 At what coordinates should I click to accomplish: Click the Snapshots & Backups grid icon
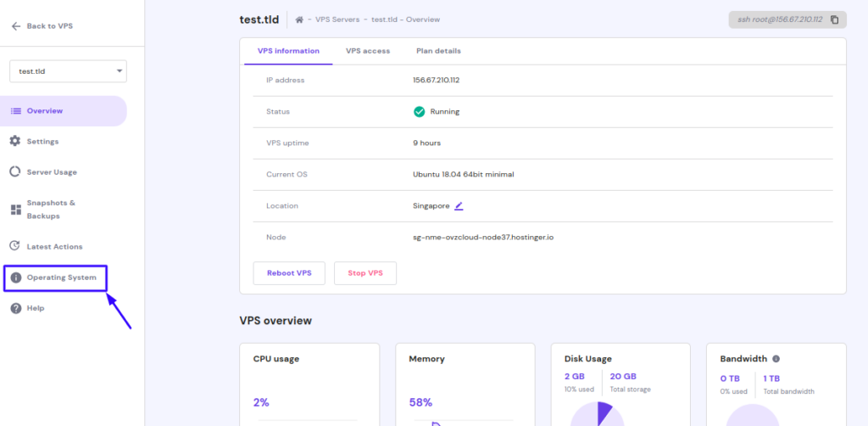click(15, 210)
